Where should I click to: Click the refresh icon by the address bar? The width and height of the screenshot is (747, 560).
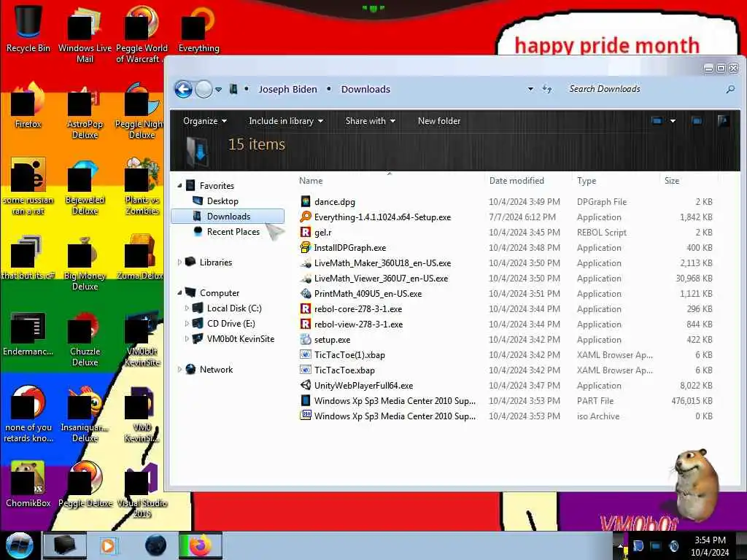click(x=547, y=89)
